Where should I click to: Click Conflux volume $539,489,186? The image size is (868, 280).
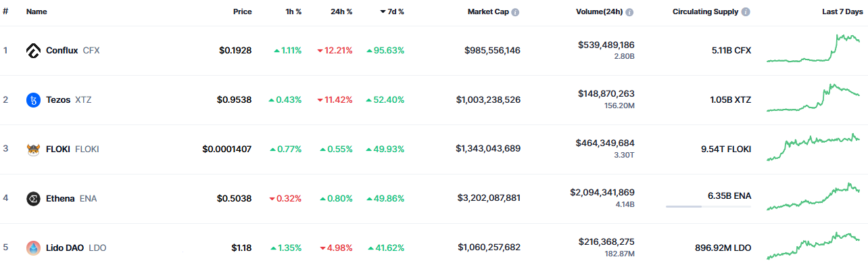click(606, 45)
